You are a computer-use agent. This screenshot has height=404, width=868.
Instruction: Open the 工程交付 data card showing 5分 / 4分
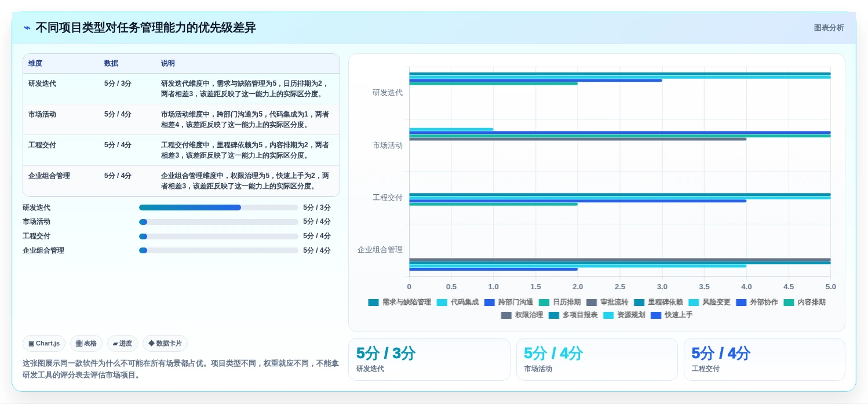coord(764,359)
